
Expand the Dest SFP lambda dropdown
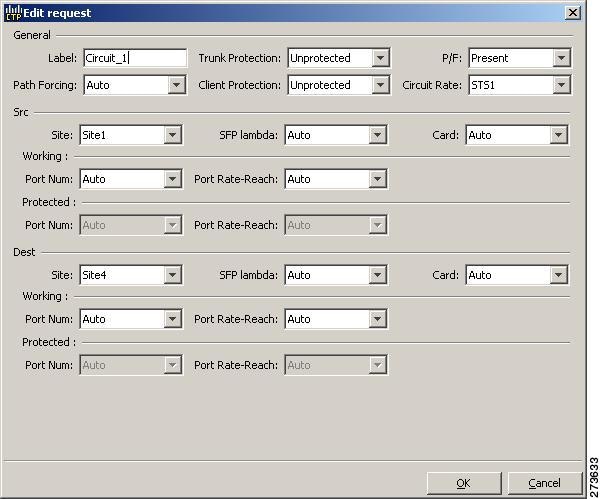click(336, 275)
